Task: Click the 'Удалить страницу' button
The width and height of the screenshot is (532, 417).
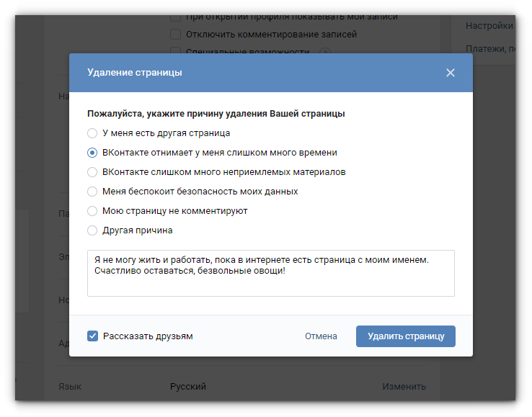Action: coord(406,336)
